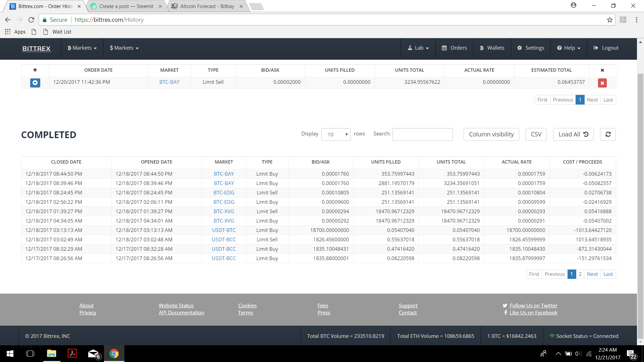This screenshot has width=644, height=362.
Task: Open USDT-BTC market link
Action: (x=224, y=230)
